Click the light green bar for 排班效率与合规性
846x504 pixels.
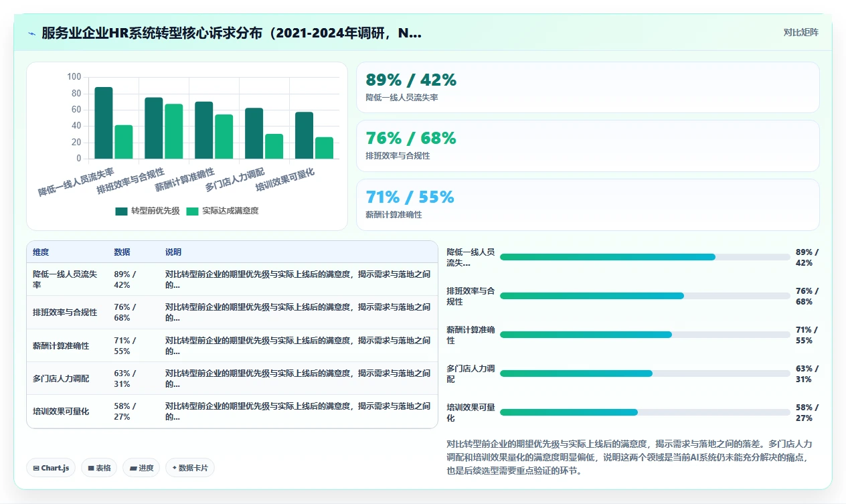click(174, 131)
